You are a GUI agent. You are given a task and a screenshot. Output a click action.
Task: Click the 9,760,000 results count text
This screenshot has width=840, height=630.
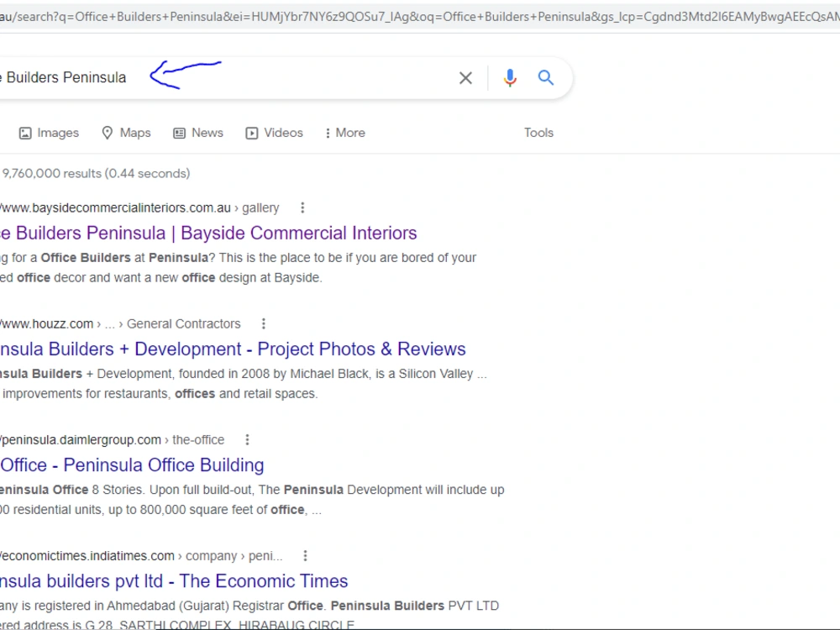click(96, 174)
